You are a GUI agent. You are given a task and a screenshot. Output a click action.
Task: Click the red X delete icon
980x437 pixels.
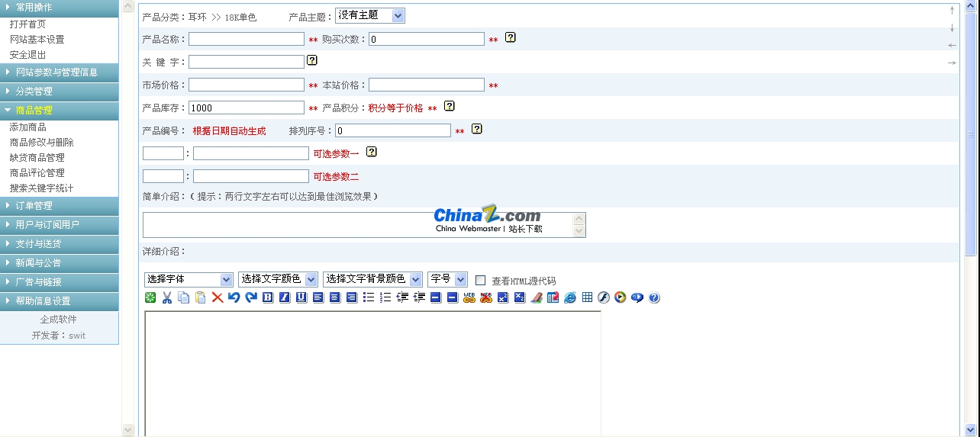tap(218, 297)
